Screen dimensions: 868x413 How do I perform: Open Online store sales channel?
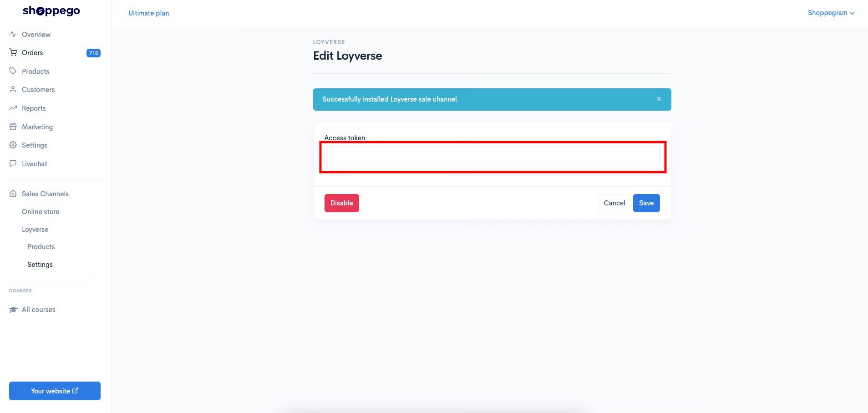[41, 212]
